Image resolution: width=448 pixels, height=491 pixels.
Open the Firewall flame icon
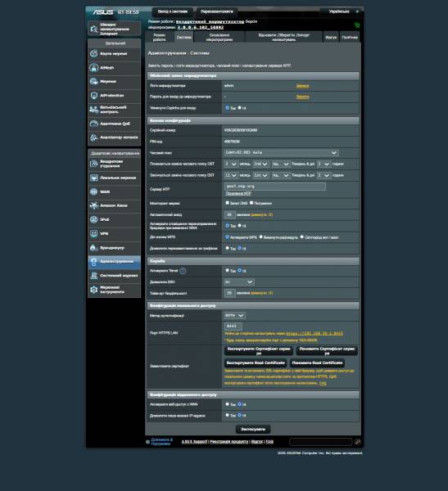pos(93,248)
